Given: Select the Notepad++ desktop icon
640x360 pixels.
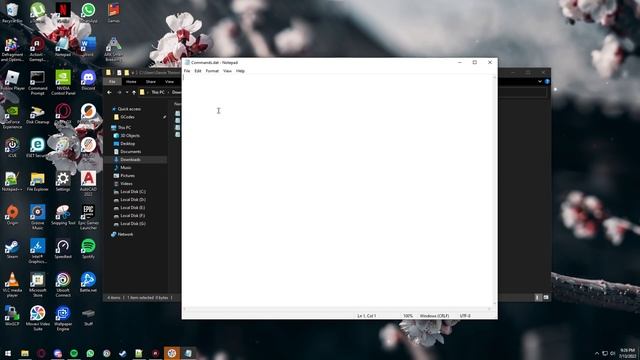Looking at the screenshot, I should (12, 182).
